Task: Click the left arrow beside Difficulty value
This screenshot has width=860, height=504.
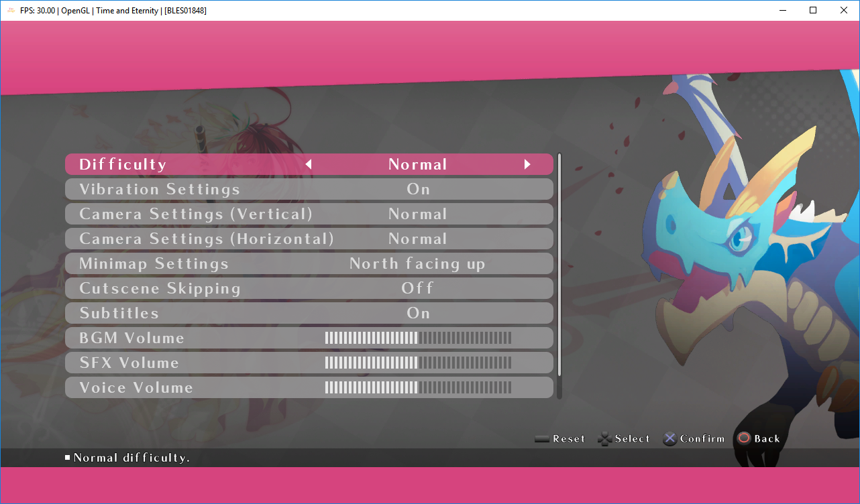Action: (309, 164)
